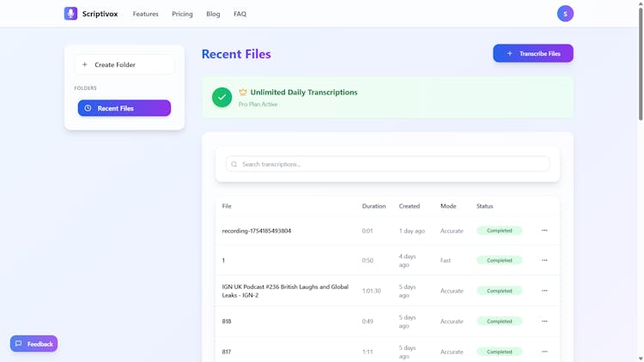Image resolution: width=644 pixels, height=362 pixels.
Task: Show the more options menu for file 817
Action: (x=544, y=352)
